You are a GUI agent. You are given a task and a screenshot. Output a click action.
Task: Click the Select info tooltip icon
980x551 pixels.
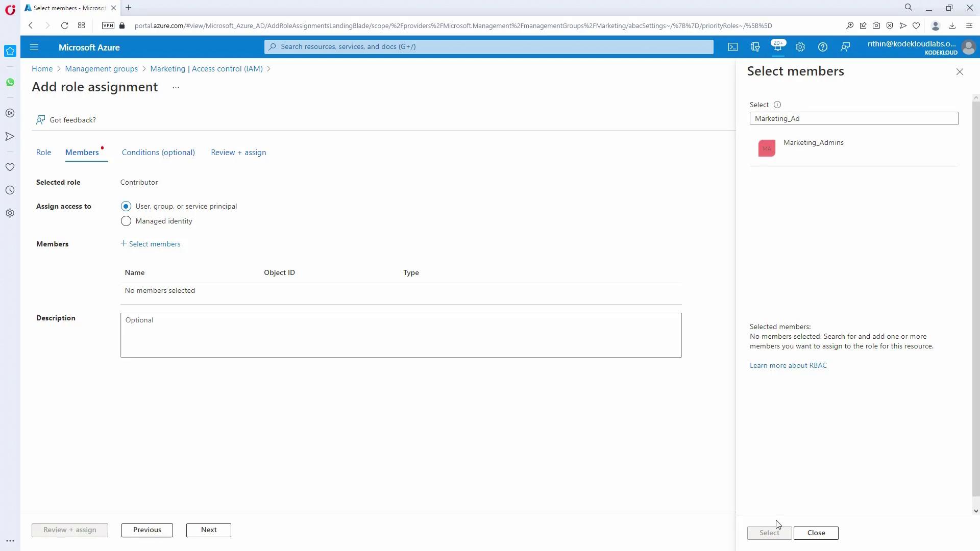[777, 105]
